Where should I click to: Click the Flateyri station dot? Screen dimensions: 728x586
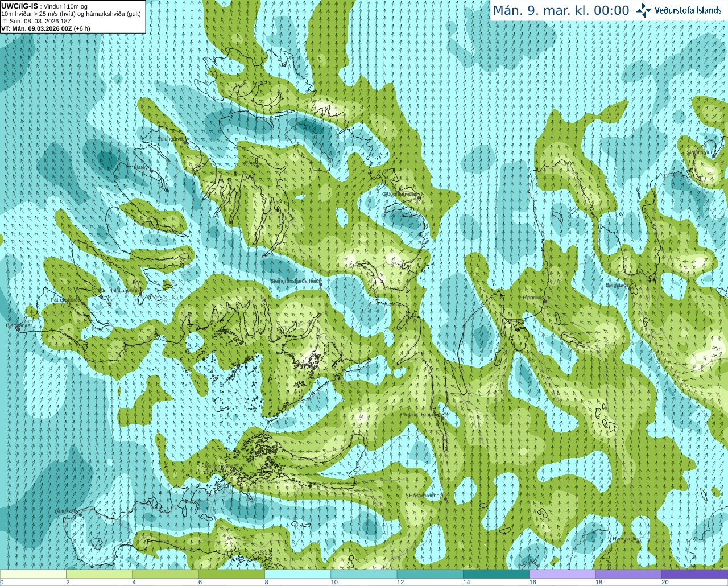coord(151,171)
